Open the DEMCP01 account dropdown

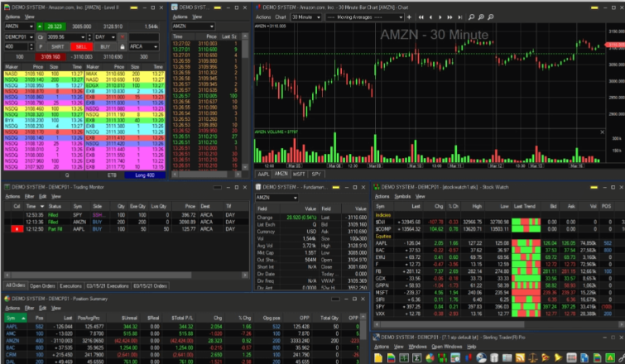pyautogui.click(x=31, y=37)
